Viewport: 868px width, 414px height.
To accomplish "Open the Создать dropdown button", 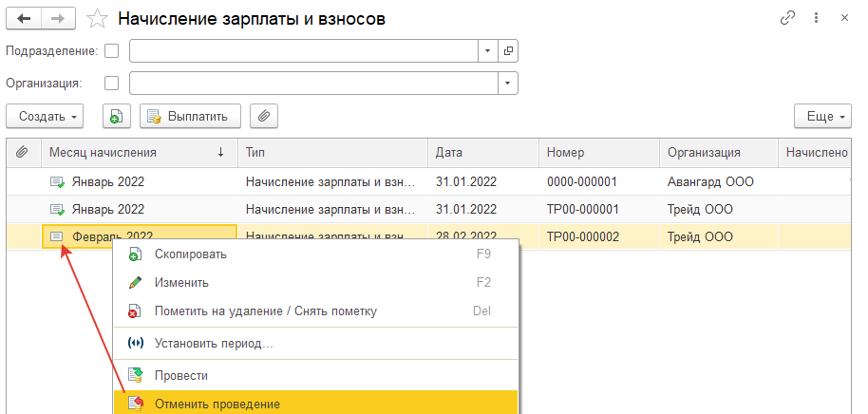I will [45, 117].
